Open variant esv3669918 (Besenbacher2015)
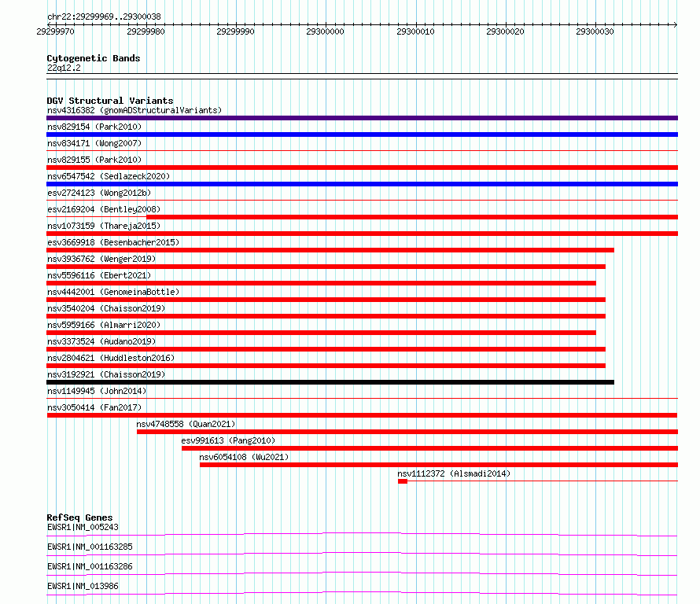This screenshot has height=604, width=700. pos(113,242)
